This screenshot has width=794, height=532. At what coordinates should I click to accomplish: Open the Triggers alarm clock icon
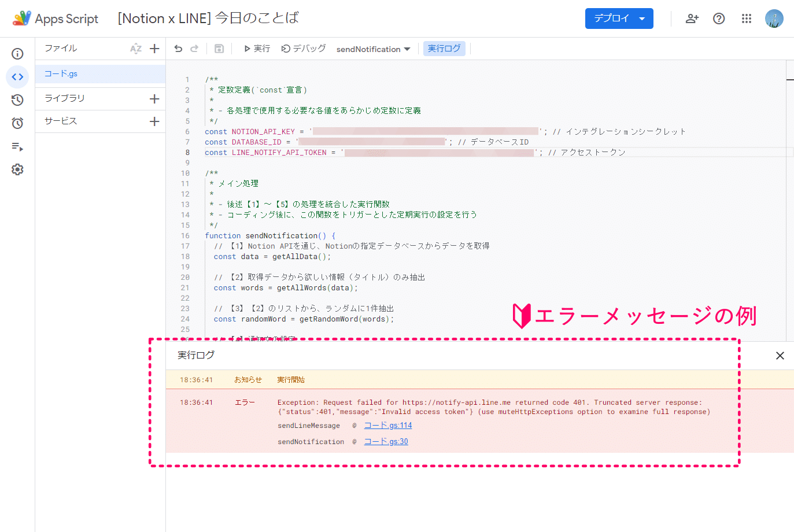point(17,123)
